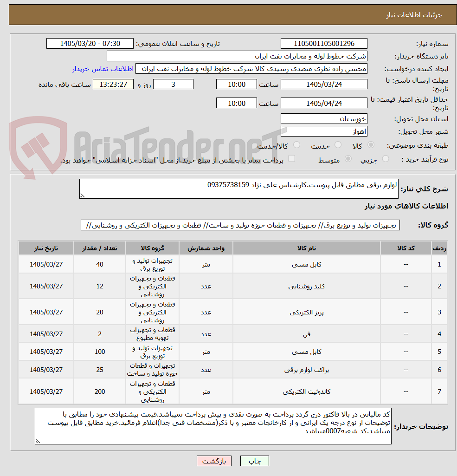Select the کالا/خدمت radio button

coord(296,145)
